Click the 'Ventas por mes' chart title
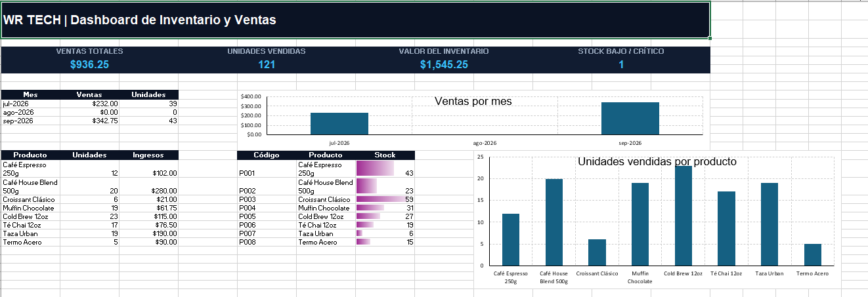Screen dimensions: 868x297 coord(473,102)
